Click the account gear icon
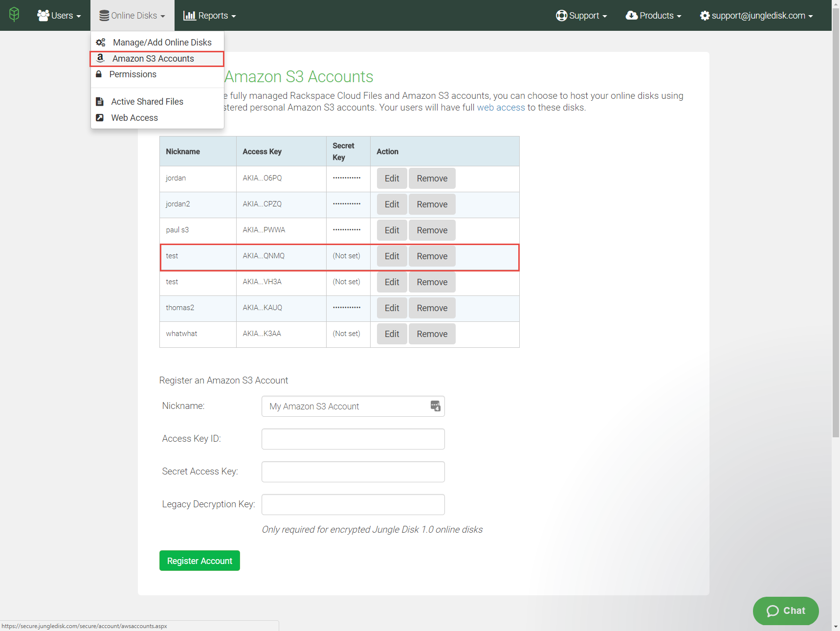The width and height of the screenshot is (840, 631). pos(705,16)
